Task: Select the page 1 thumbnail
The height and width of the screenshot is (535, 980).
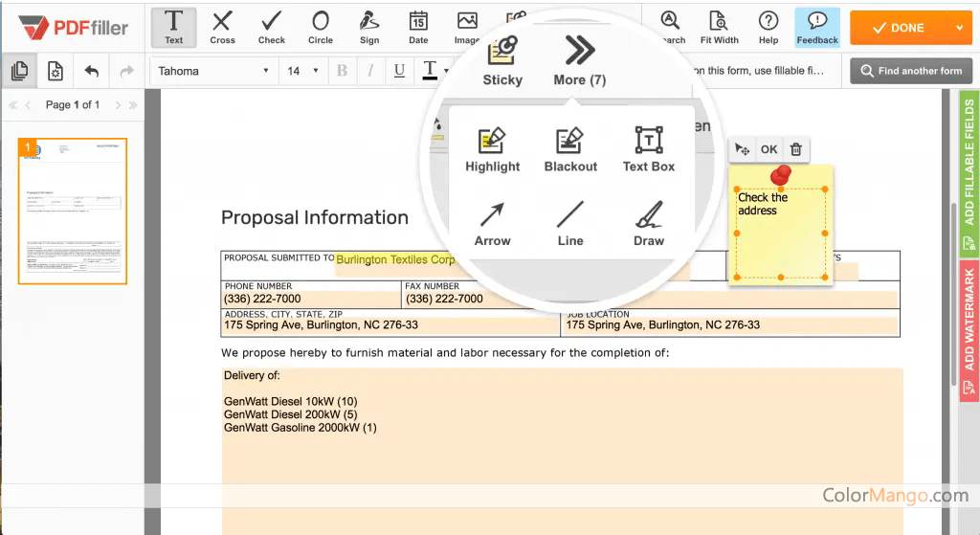Action: [73, 212]
